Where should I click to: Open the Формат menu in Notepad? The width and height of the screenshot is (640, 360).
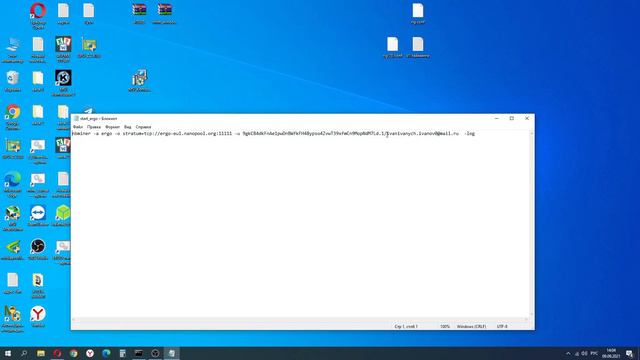pos(112,127)
